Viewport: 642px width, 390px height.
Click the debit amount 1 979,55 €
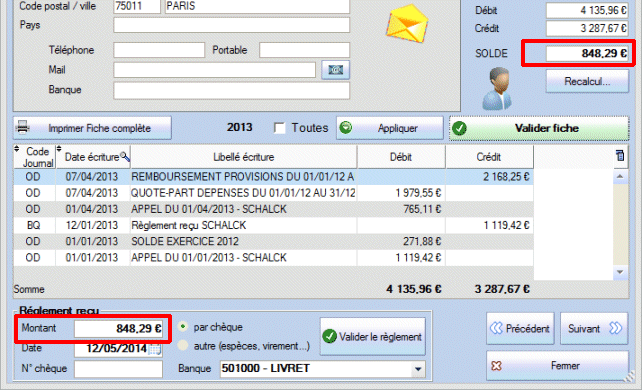click(418, 193)
